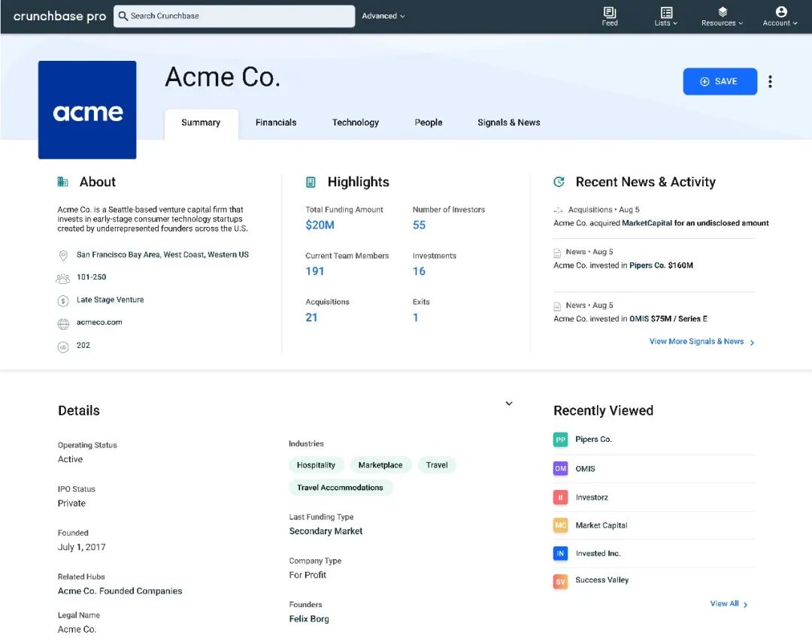The height and width of the screenshot is (644, 812).
Task: Expand the Advanced search dropdown
Action: pos(383,16)
